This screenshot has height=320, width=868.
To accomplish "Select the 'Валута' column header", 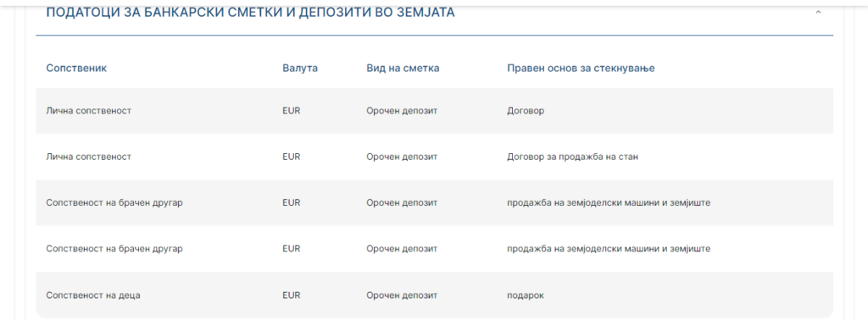I will coord(300,69).
